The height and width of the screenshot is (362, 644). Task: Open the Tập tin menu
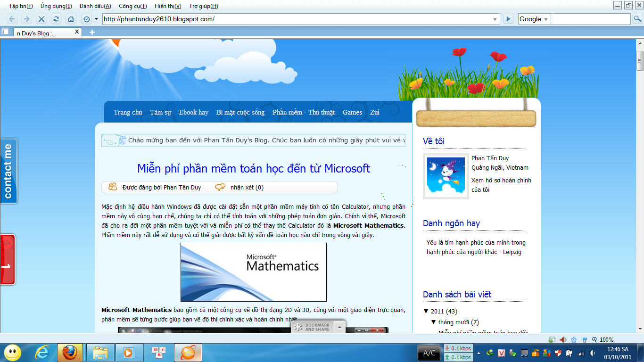(21, 6)
